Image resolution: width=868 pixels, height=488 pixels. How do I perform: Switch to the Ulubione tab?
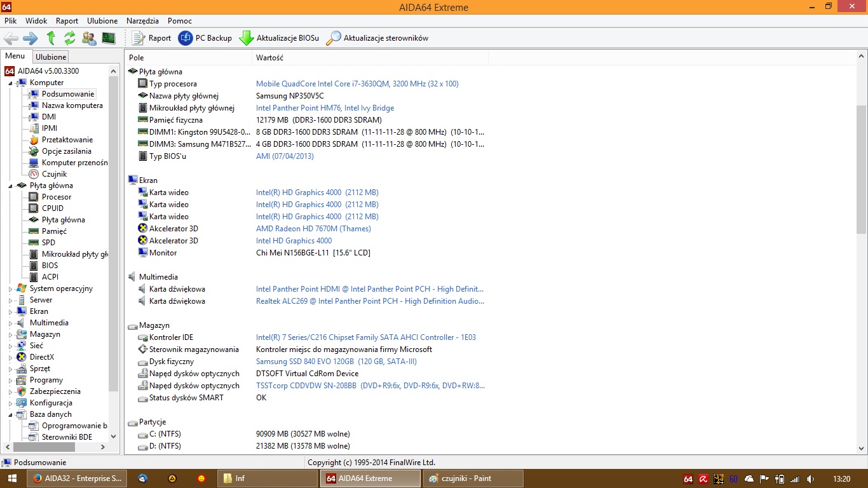coord(51,57)
